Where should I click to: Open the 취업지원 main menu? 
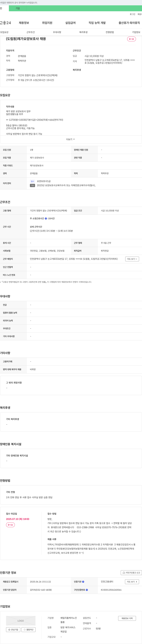pos(47,23)
